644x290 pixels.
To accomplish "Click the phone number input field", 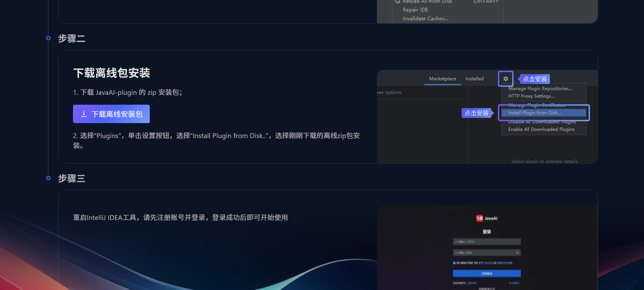I will point(487,242).
